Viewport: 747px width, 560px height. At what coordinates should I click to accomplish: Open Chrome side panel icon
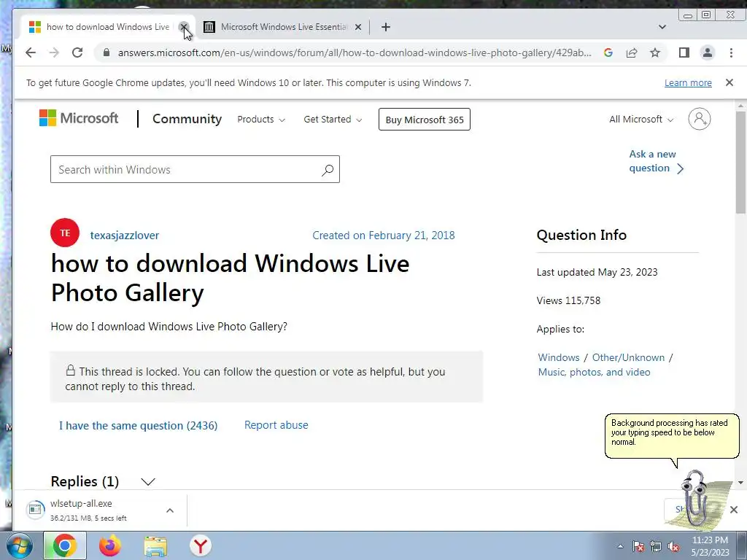tap(684, 52)
